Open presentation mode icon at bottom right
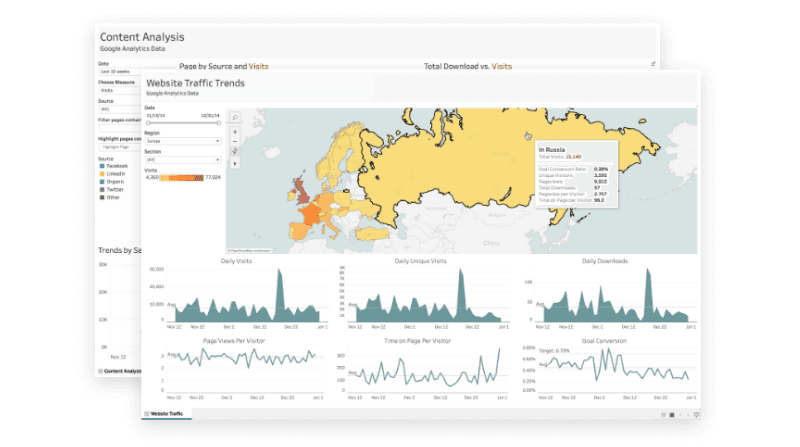 [x=696, y=414]
